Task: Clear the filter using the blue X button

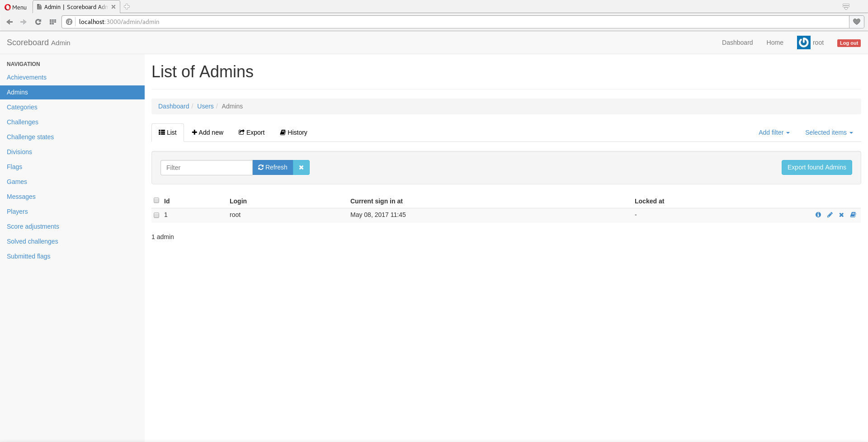Action: click(x=301, y=167)
